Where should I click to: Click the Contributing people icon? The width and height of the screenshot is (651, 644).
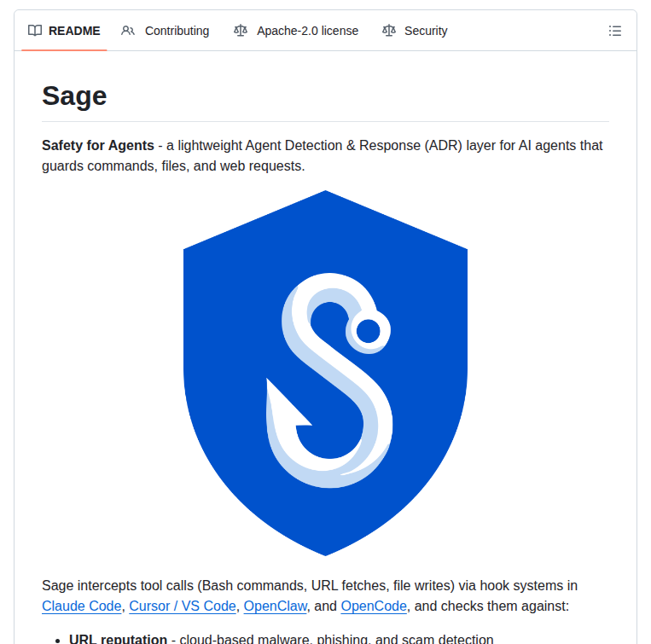click(x=128, y=31)
